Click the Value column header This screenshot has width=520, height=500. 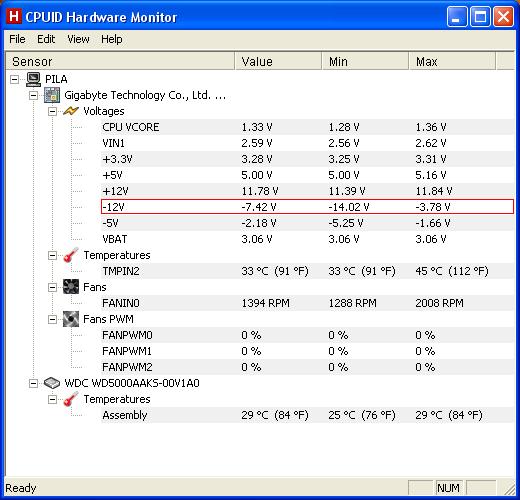click(x=278, y=61)
